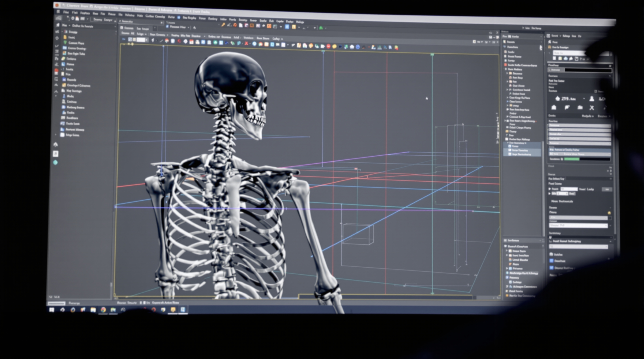Screen dimensions: 644x359
Task: Open the white zoom dropdown in the viewport toolbar
Action: (142, 40)
